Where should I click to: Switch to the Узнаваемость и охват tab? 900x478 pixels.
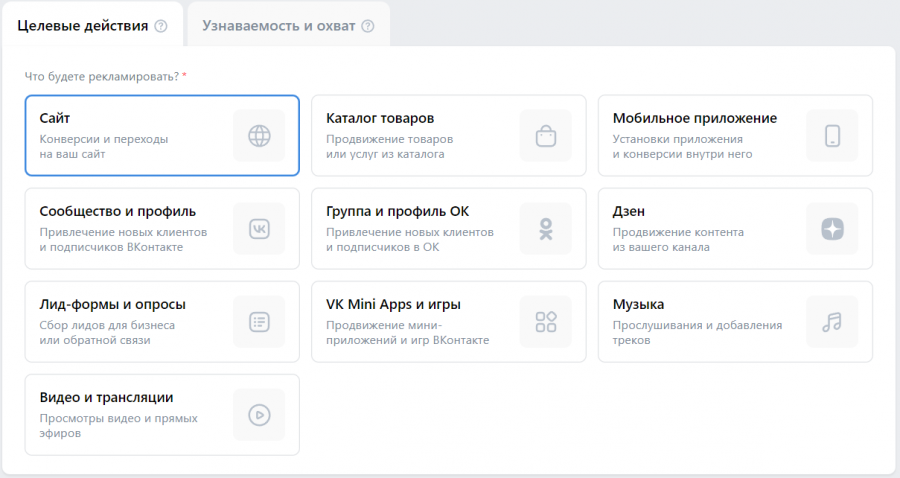[x=279, y=26]
